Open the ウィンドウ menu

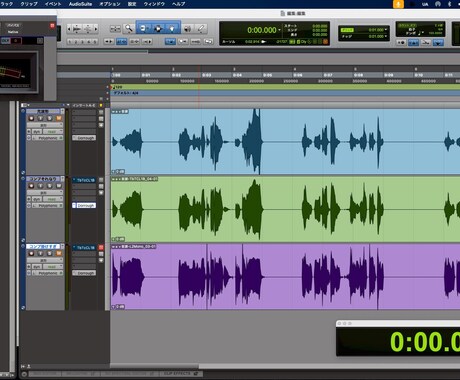click(x=154, y=4)
